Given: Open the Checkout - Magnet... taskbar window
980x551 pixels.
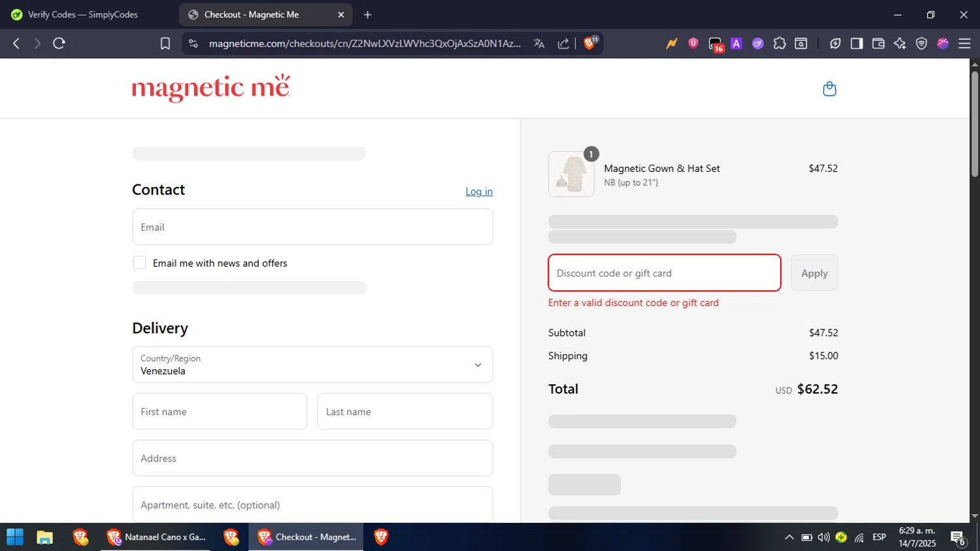Looking at the screenshot, I should (306, 537).
